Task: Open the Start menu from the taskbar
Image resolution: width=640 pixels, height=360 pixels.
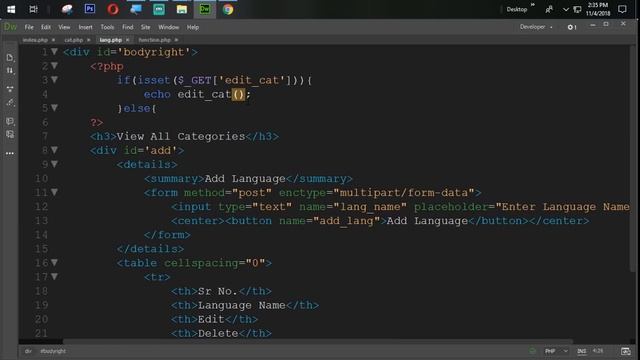Action: (11, 9)
